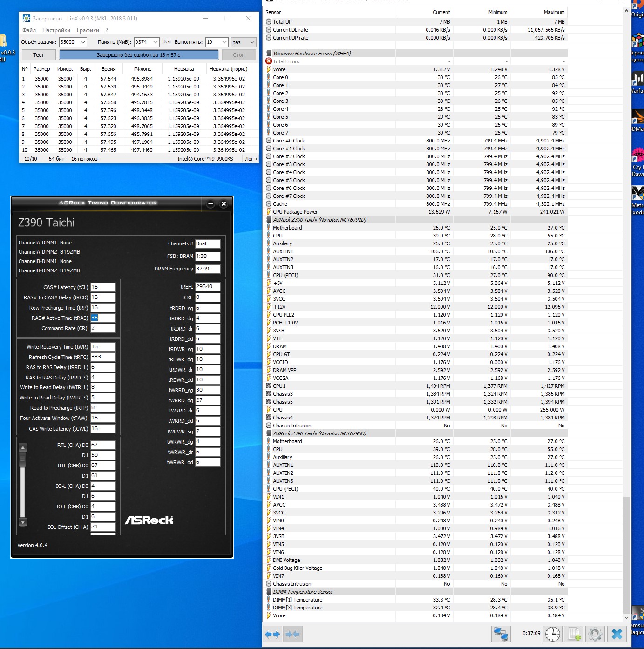Click the blue X close sensors icon
Image resolution: width=644 pixels, height=649 pixels.
click(617, 634)
